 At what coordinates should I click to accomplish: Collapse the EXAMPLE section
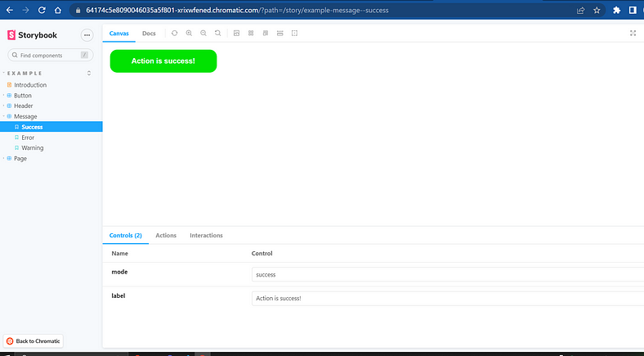click(23, 73)
